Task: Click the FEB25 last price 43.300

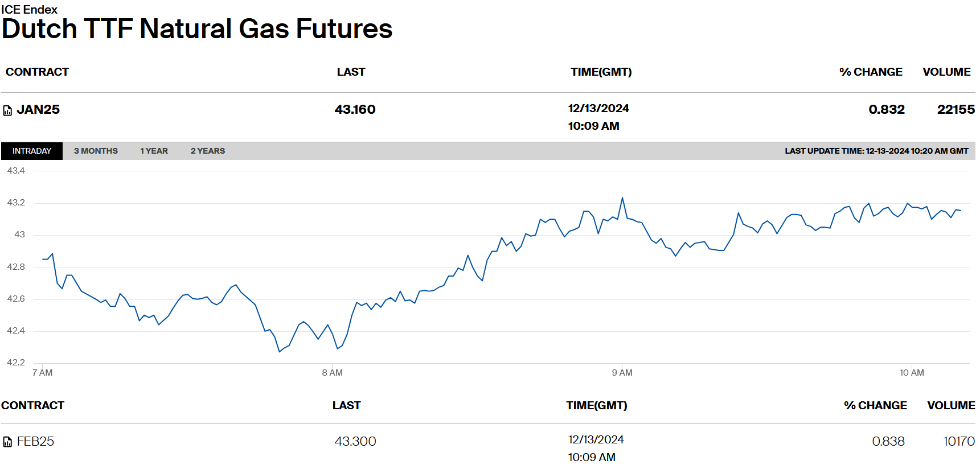Action: tap(355, 441)
